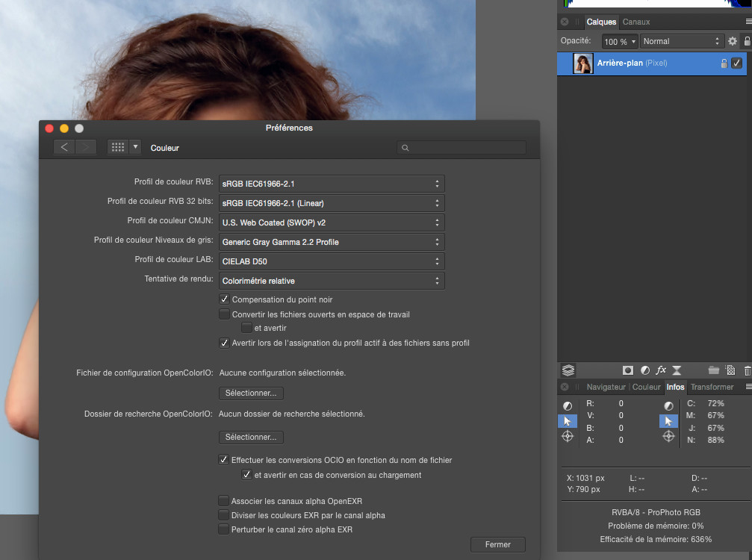Switch to the Infos tab

coord(675,387)
